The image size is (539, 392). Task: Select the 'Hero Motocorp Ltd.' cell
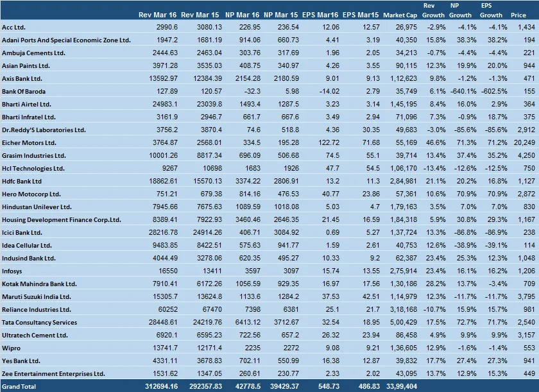point(31,194)
